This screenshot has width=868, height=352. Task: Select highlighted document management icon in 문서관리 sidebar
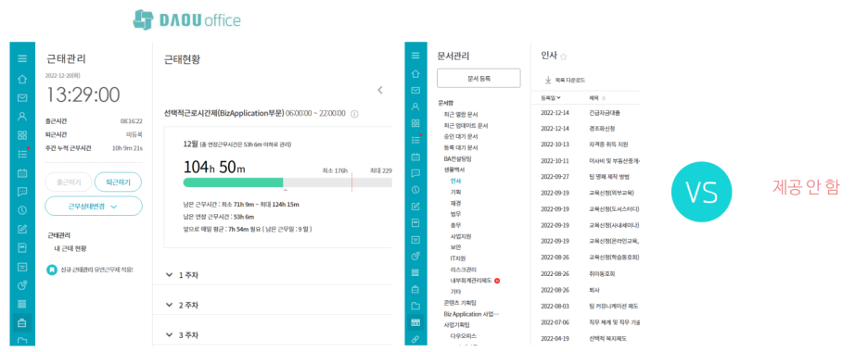(x=415, y=322)
